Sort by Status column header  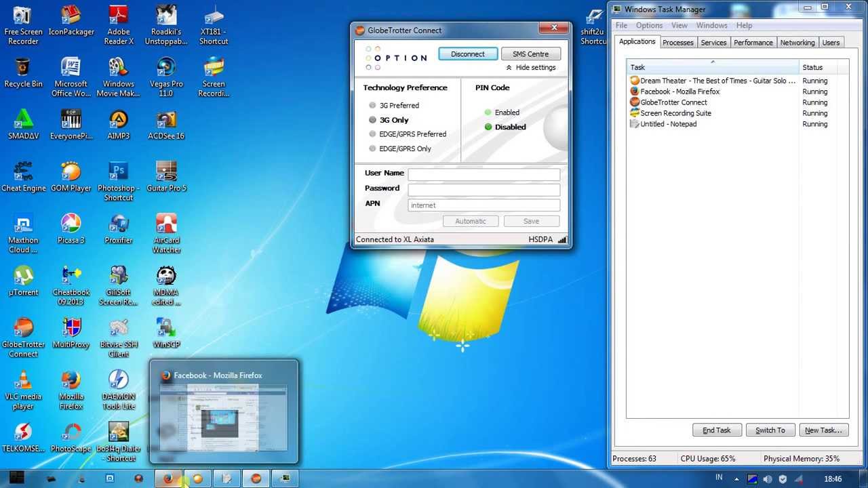[x=818, y=68]
